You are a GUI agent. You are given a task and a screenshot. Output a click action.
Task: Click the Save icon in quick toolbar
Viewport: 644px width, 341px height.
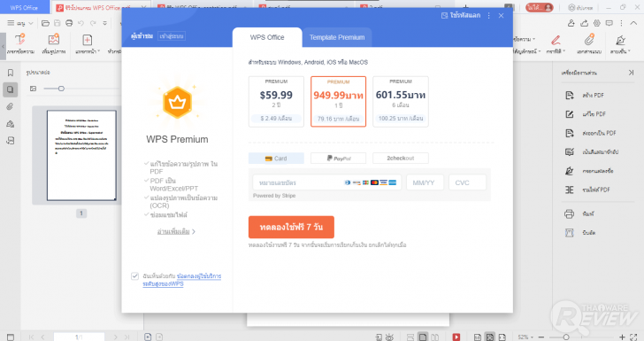pos(57,23)
